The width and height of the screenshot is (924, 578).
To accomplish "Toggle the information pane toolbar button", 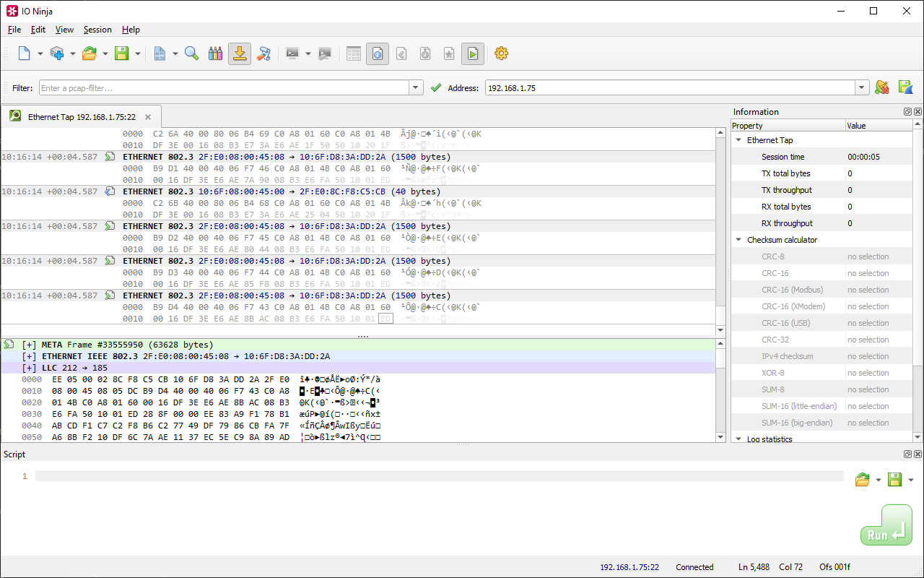I will [378, 53].
